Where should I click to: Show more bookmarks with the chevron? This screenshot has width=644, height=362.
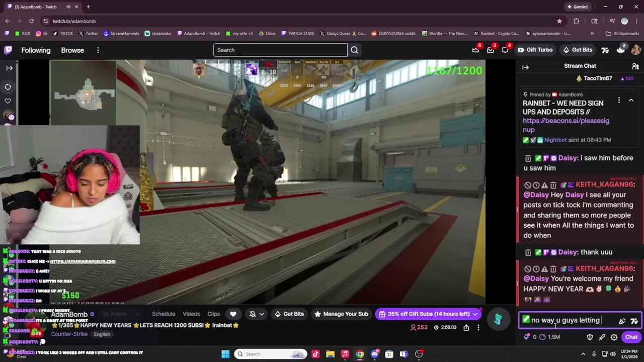point(592,34)
